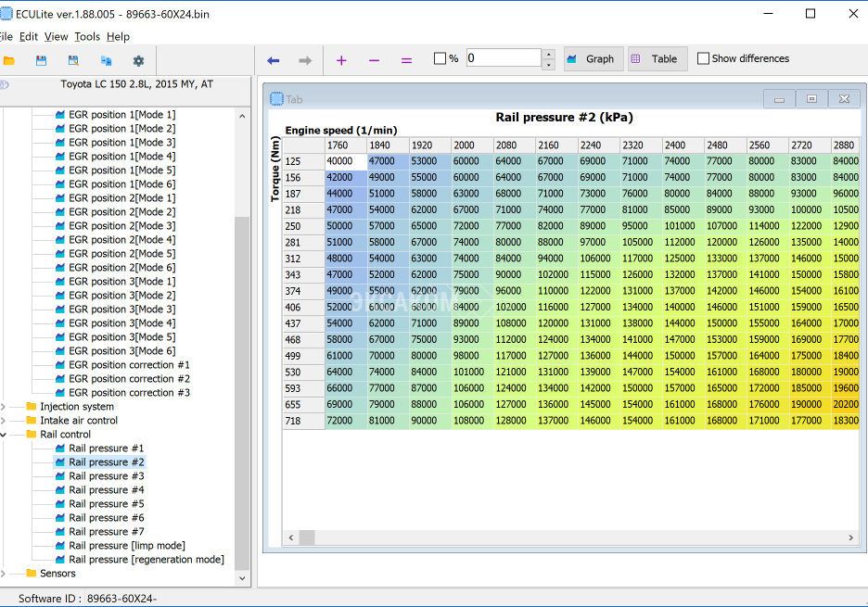Collapse the Rail control folder

coord(5,435)
